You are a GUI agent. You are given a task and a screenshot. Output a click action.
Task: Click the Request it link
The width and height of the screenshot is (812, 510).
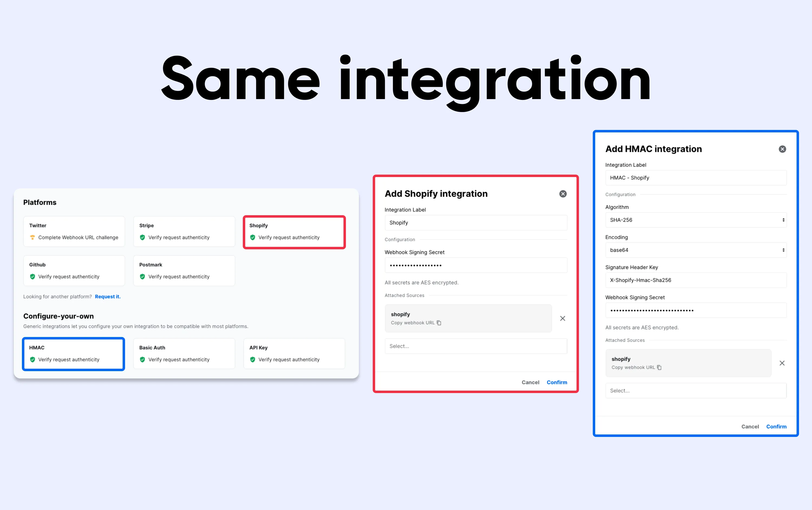[x=107, y=296]
